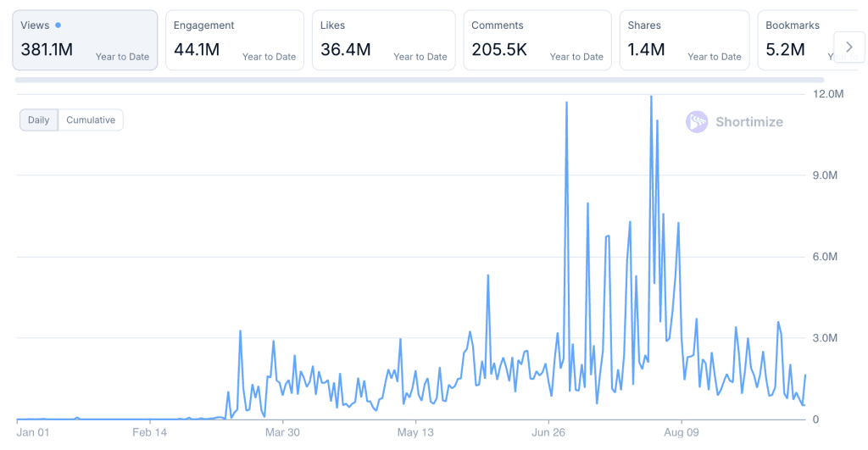Image resolution: width=868 pixels, height=450 pixels.
Task: Switch chart to Cumulative view
Action: 91,120
